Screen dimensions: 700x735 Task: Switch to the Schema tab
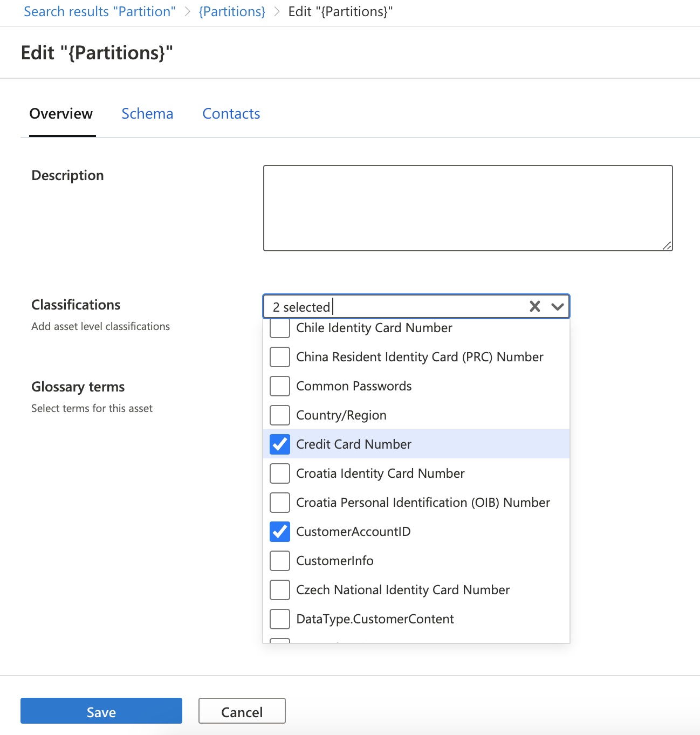[x=147, y=114]
